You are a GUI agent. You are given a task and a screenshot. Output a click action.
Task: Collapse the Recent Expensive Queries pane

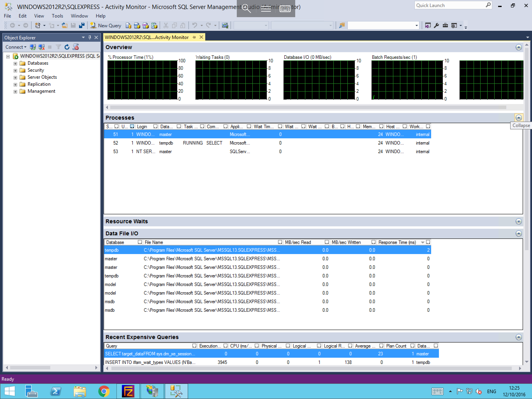coord(519,337)
